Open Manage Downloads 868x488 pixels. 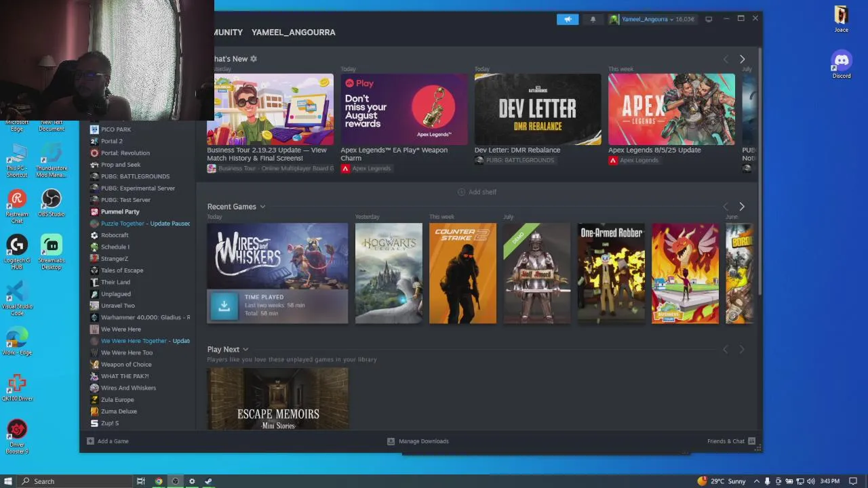click(418, 441)
